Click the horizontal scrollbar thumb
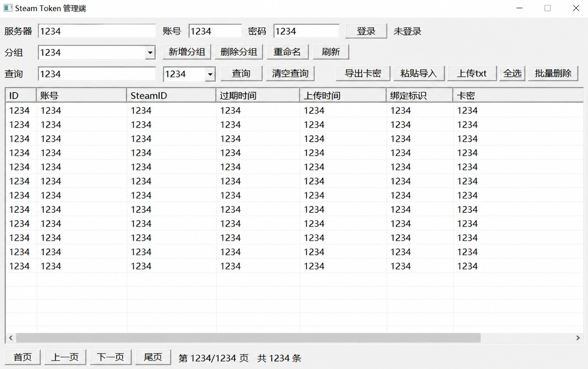The image size is (588, 369). 248,338
